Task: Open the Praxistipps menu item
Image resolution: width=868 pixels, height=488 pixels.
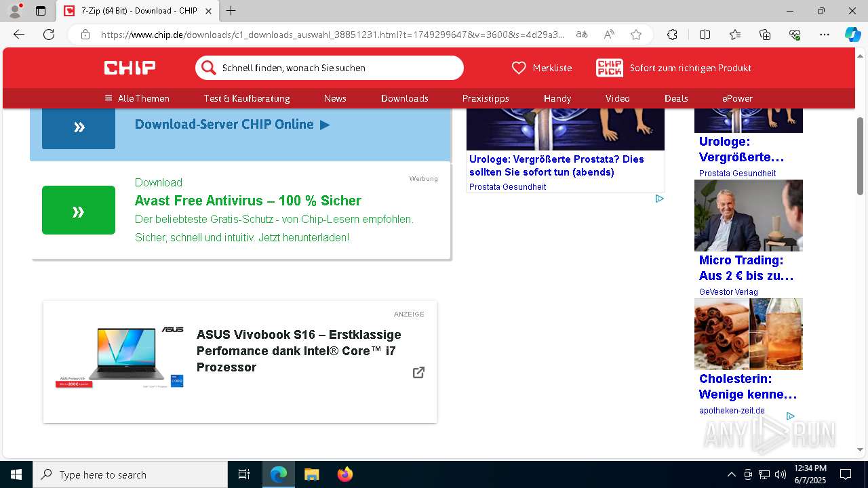Action: click(x=486, y=98)
